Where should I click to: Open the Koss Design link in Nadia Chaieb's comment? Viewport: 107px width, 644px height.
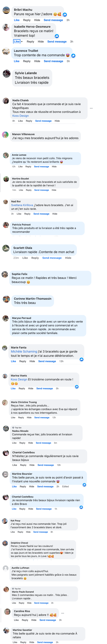click(x=20, y=116)
